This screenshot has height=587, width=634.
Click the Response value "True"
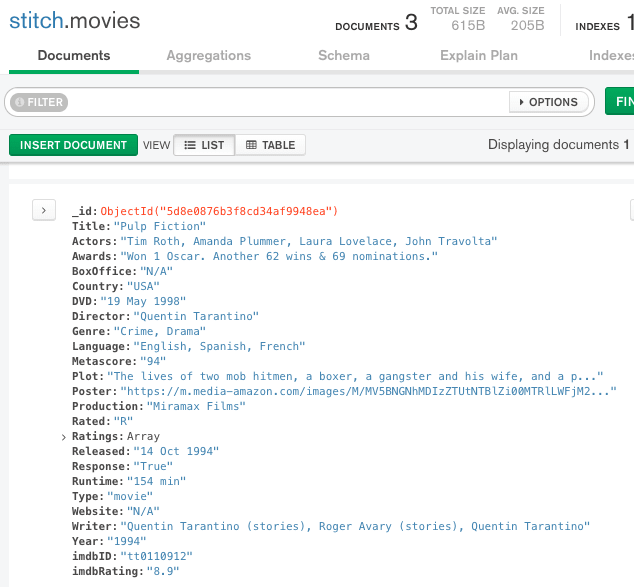[153, 466]
